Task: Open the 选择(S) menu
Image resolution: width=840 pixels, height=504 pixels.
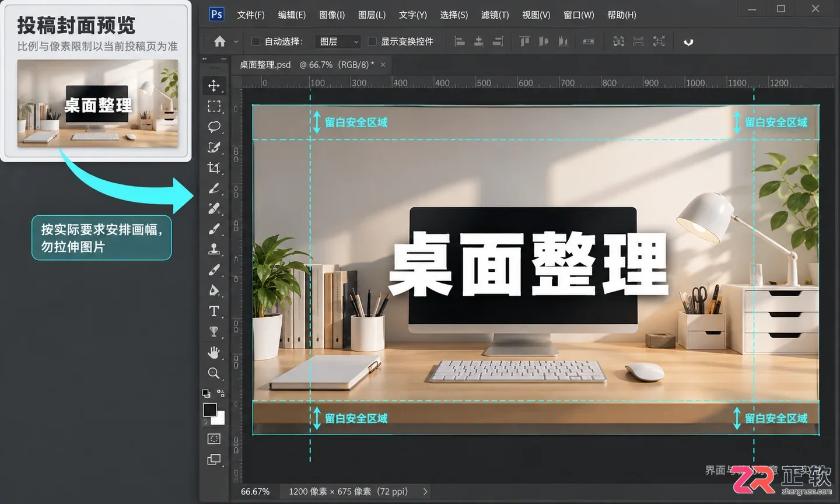Action: coord(454,15)
